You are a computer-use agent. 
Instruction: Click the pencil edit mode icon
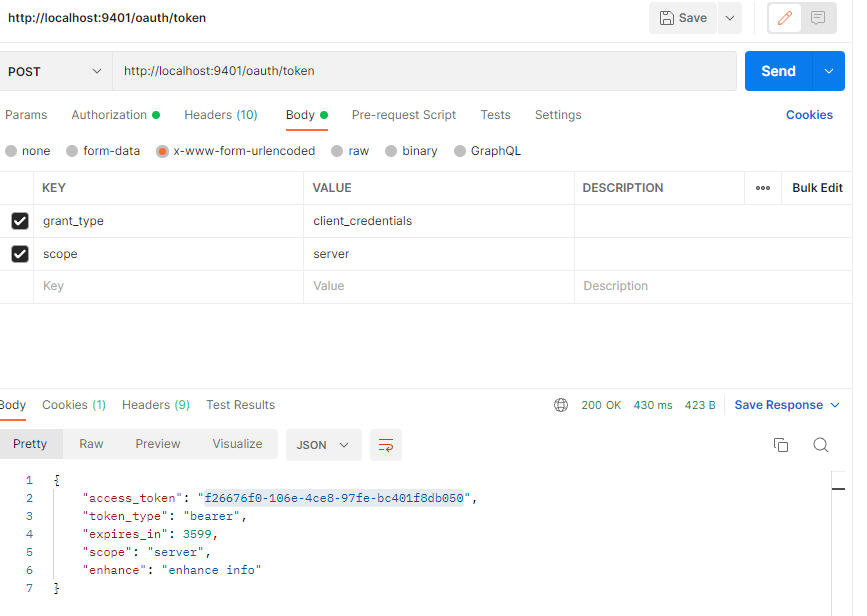pyautogui.click(x=785, y=18)
